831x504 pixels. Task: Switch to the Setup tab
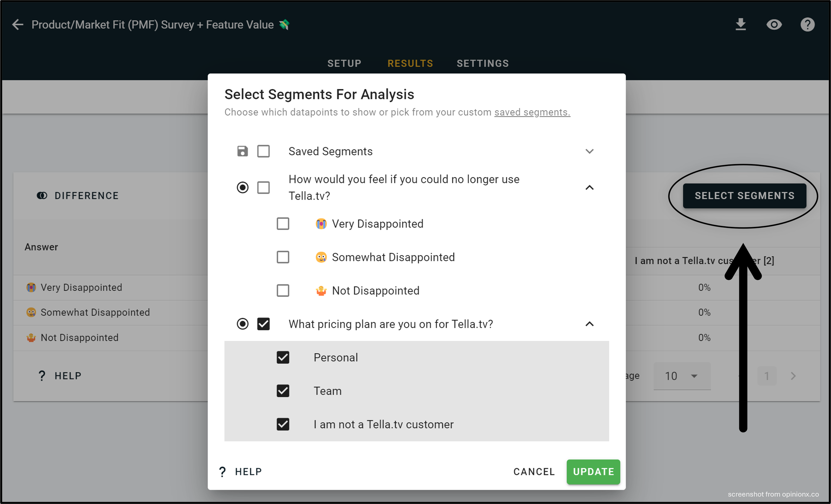pos(344,63)
